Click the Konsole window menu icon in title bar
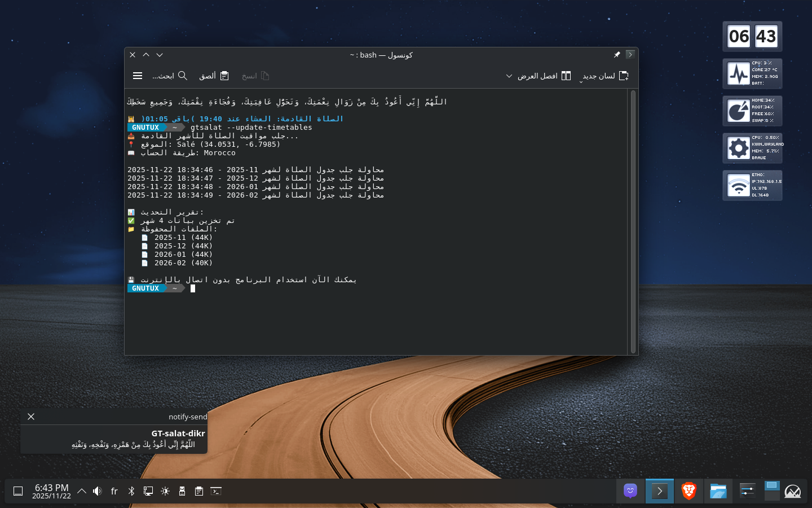This screenshot has width=812, height=508. 630,55
